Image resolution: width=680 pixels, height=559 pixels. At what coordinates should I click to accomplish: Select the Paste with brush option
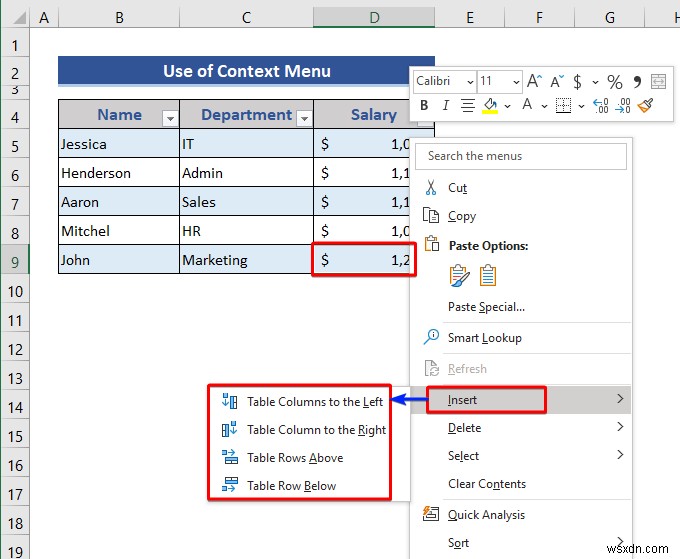point(459,275)
